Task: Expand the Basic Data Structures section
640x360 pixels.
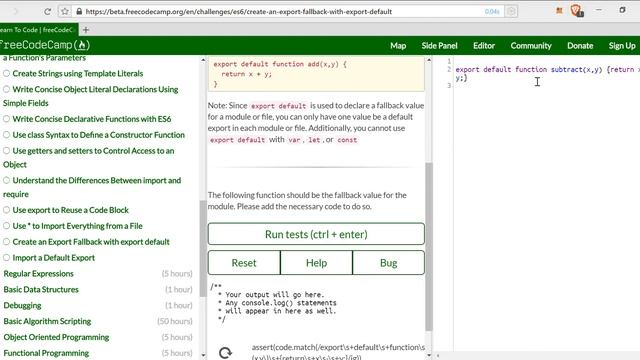Action: pos(41,289)
